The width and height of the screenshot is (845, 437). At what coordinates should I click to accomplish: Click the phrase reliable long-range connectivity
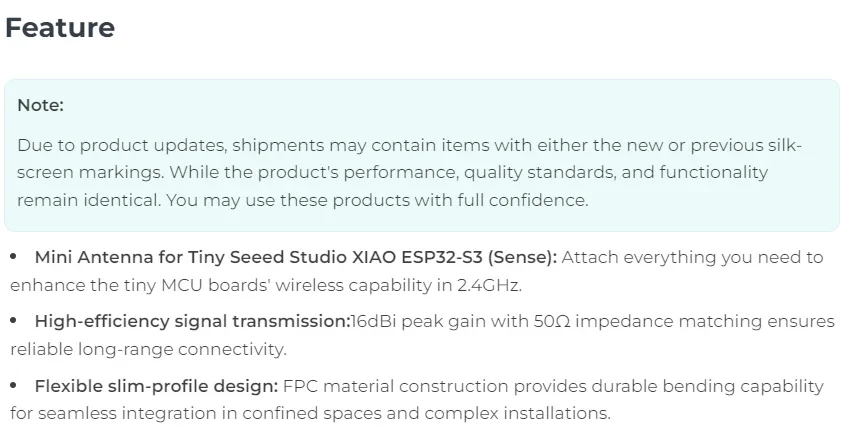click(148, 349)
